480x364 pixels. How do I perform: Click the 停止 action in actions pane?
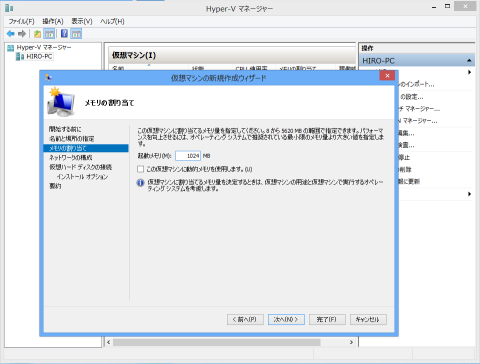coord(404,157)
